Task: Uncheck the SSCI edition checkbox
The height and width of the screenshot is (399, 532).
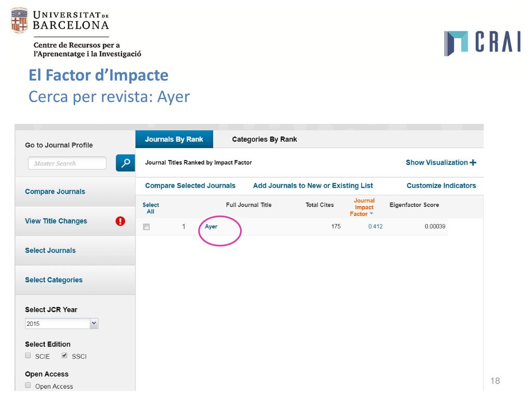Action: [x=64, y=355]
